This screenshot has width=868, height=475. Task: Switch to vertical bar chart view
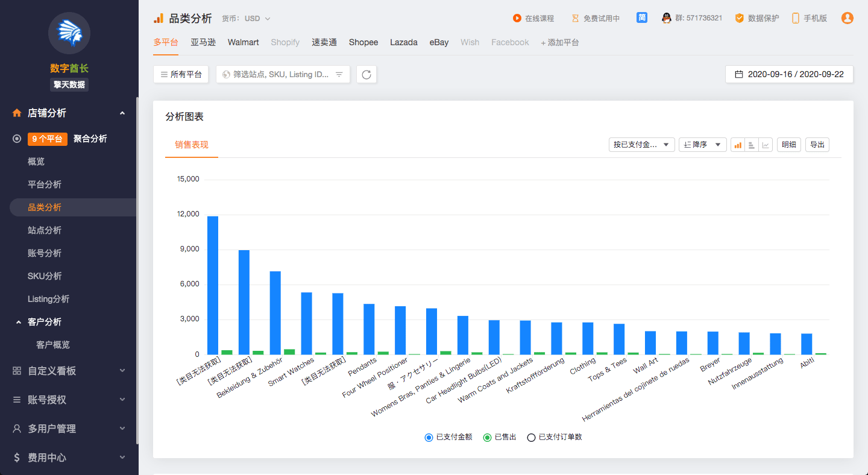737,145
